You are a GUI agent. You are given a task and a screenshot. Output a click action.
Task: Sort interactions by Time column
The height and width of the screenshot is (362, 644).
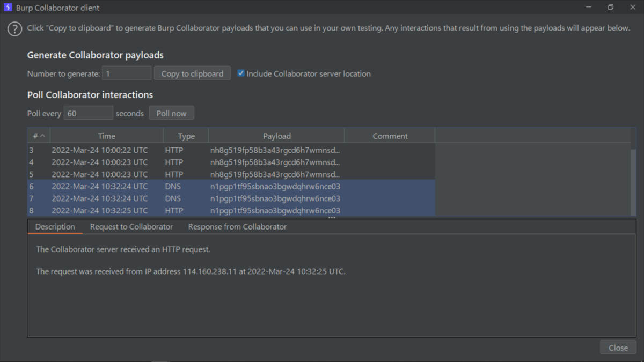coord(106,136)
